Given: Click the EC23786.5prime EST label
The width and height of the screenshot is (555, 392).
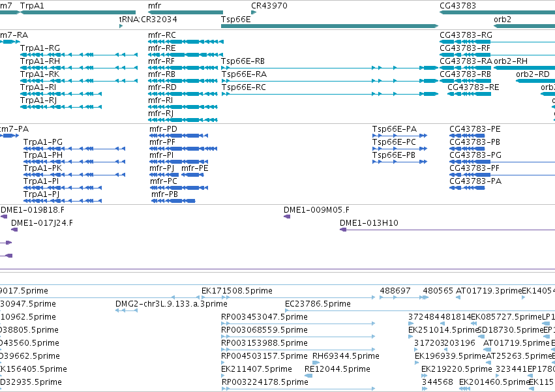Looking at the screenshot, I should coord(318,304).
